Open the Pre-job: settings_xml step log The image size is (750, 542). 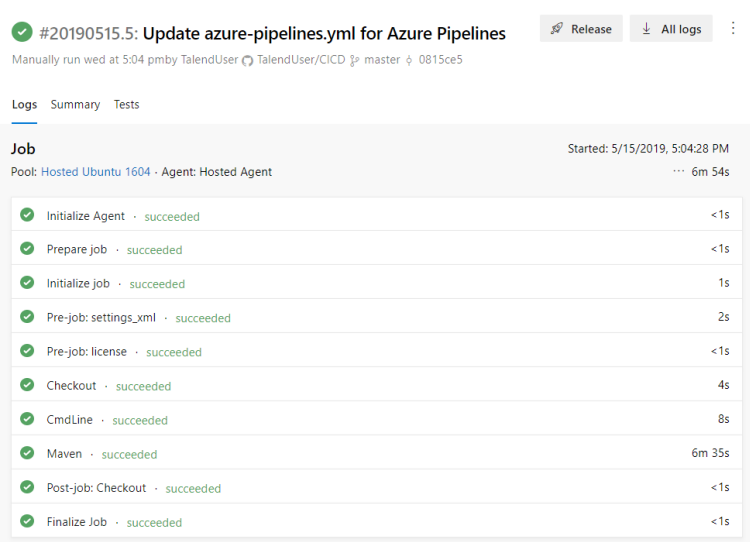[101, 318]
